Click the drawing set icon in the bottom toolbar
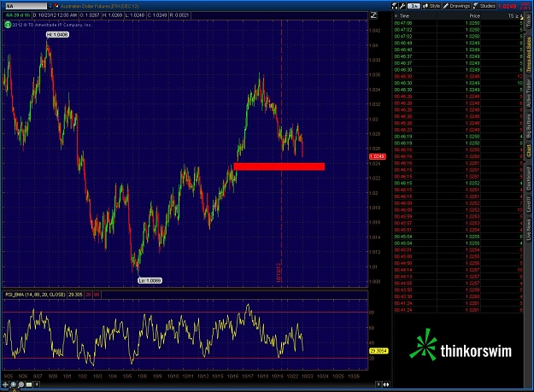The height and width of the screenshot is (392, 534). (x=29, y=384)
